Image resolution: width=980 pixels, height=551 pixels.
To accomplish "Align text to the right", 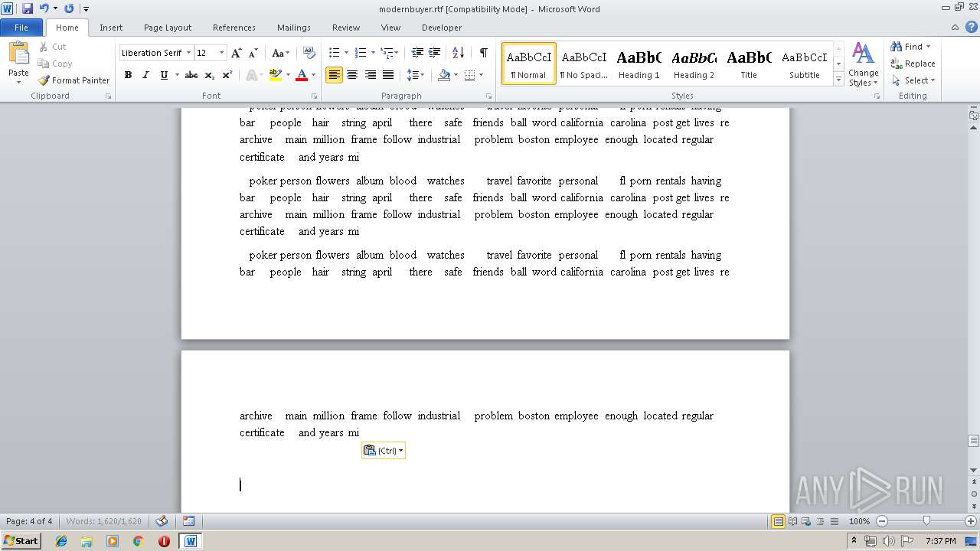I will point(371,75).
